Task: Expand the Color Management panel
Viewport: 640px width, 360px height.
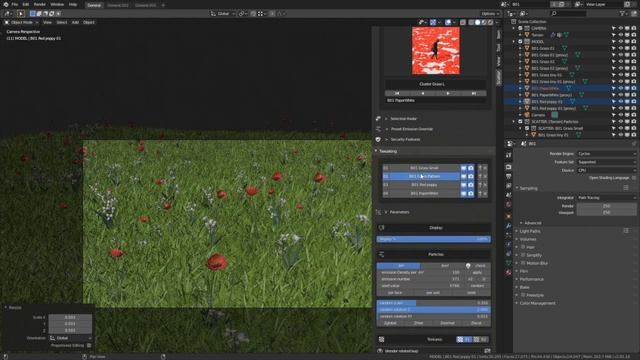Action: pyautogui.click(x=537, y=303)
